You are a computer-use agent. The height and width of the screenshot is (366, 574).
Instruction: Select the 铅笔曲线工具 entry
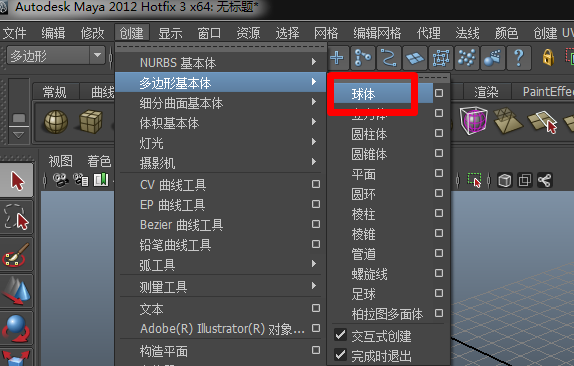[175, 245]
